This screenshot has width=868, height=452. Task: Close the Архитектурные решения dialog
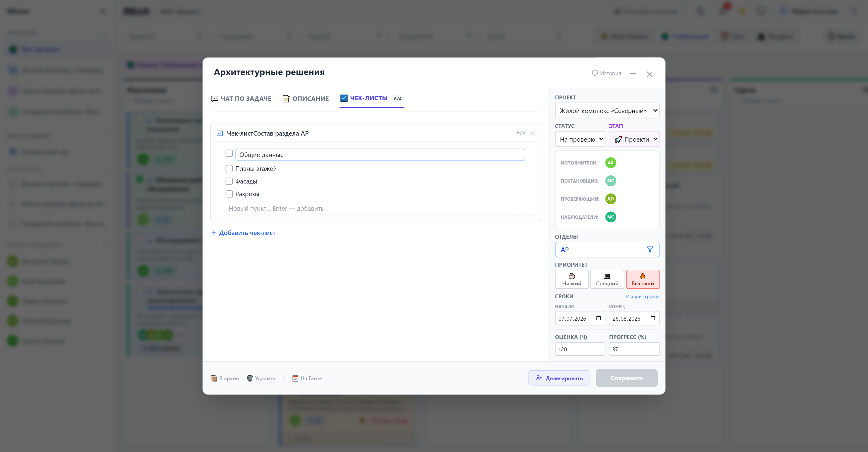pyautogui.click(x=649, y=74)
